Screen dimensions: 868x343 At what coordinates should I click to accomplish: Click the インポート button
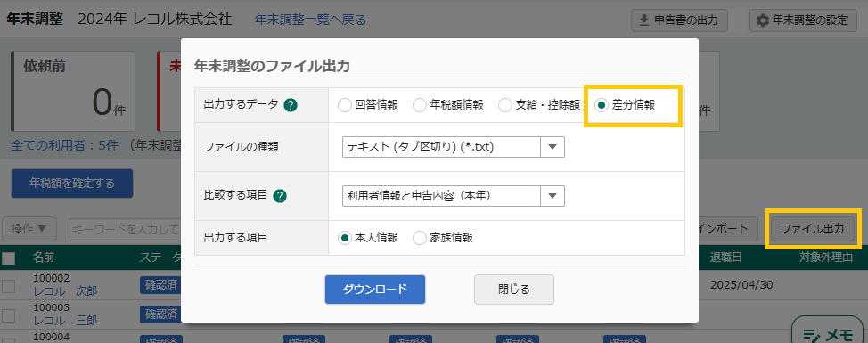point(728,228)
